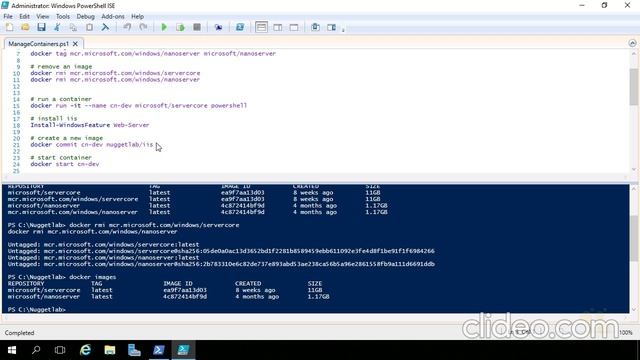Image resolution: width=640 pixels, height=360 pixels.
Task: Click 'Completed' status bar text
Action: pyautogui.click(x=20, y=333)
